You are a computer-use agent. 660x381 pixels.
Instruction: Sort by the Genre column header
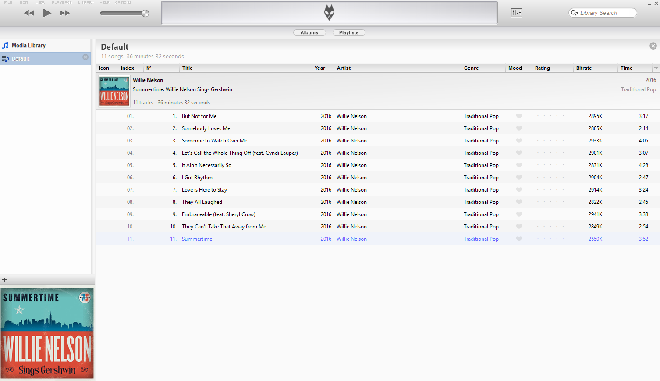pos(471,68)
